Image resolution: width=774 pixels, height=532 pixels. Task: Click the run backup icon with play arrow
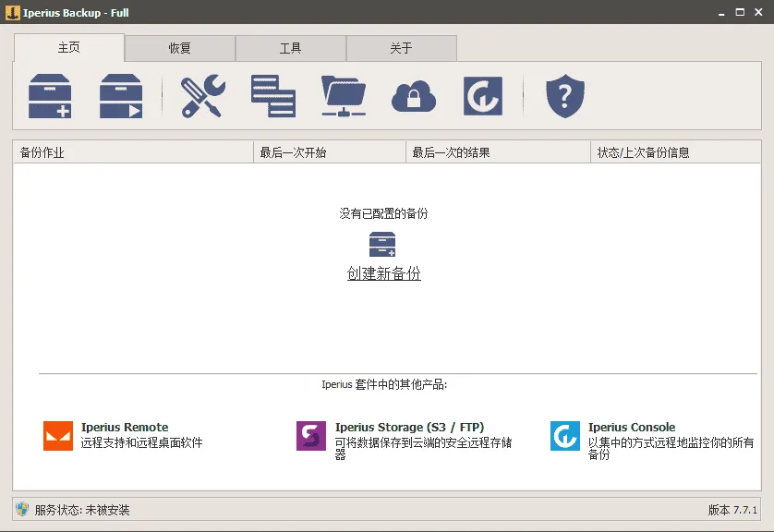[119, 95]
